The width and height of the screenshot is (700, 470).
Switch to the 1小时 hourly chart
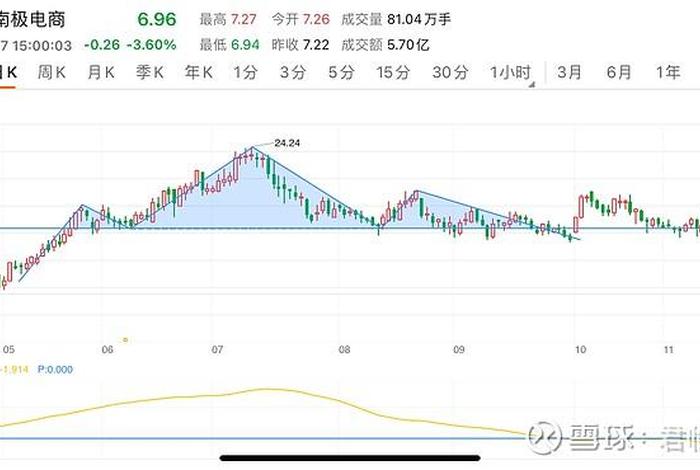coord(510,72)
